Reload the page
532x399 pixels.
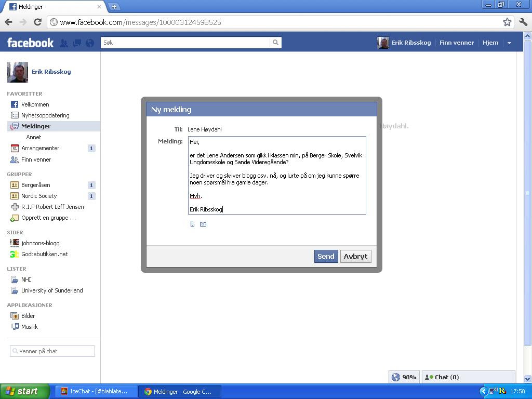click(x=37, y=22)
